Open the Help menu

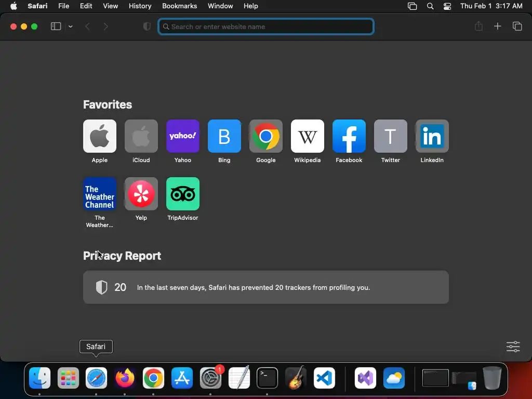(251, 6)
